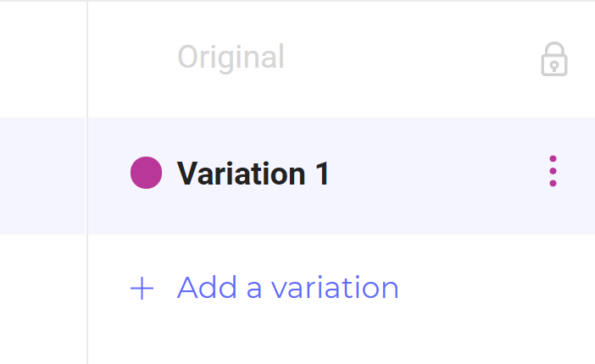The image size is (595, 364).
Task: Click the grey padlock on the Original row
Action: click(554, 58)
